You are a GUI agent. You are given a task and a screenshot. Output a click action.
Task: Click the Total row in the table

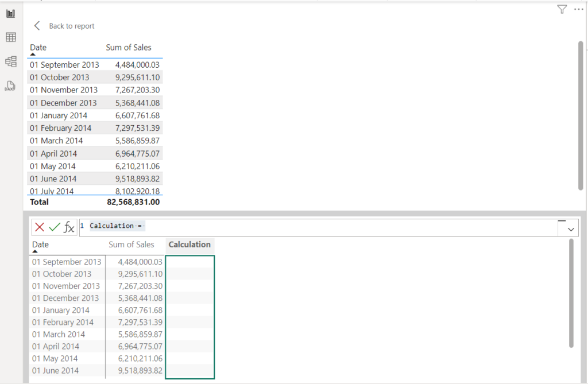pyautogui.click(x=69, y=202)
